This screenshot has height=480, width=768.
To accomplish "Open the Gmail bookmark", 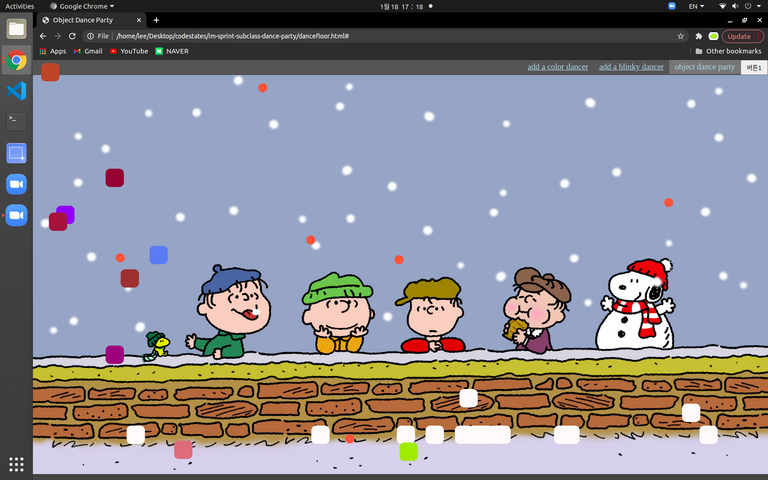I will click(x=88, y=51).
